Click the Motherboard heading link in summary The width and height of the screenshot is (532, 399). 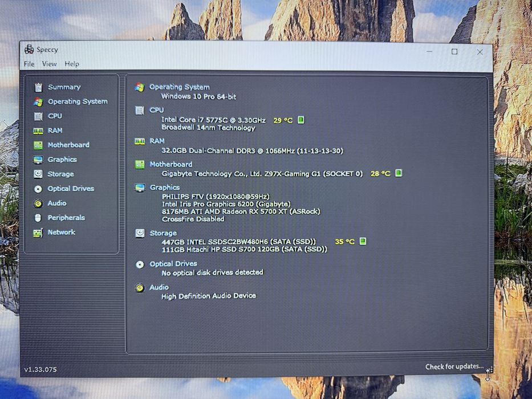(171, 164)
